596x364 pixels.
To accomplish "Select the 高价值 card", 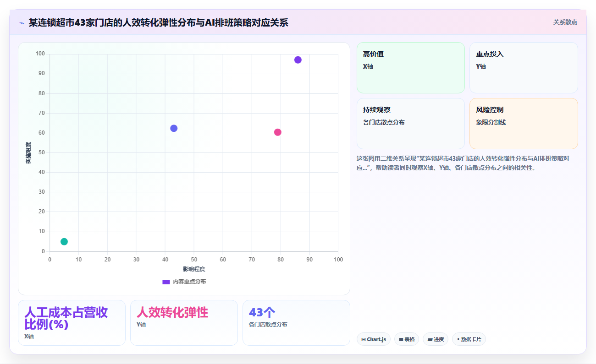I will pos(411,68).
